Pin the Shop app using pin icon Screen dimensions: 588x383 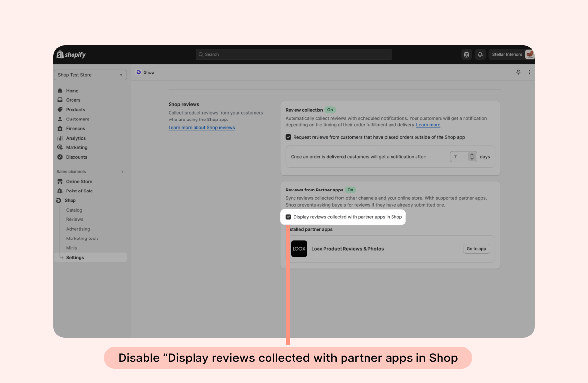click(518, 72)
